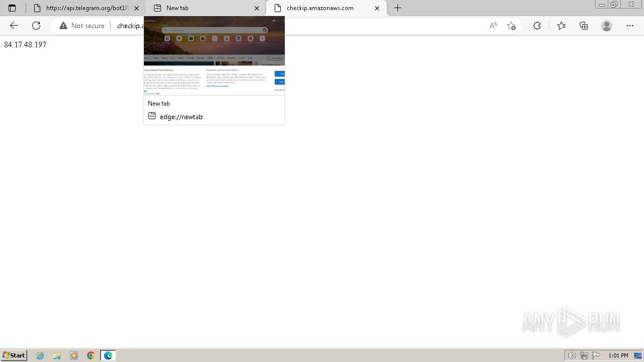644x362 pixels.
Task: Click the IP address text 84.17.48.197
Action: coord(25,45)
